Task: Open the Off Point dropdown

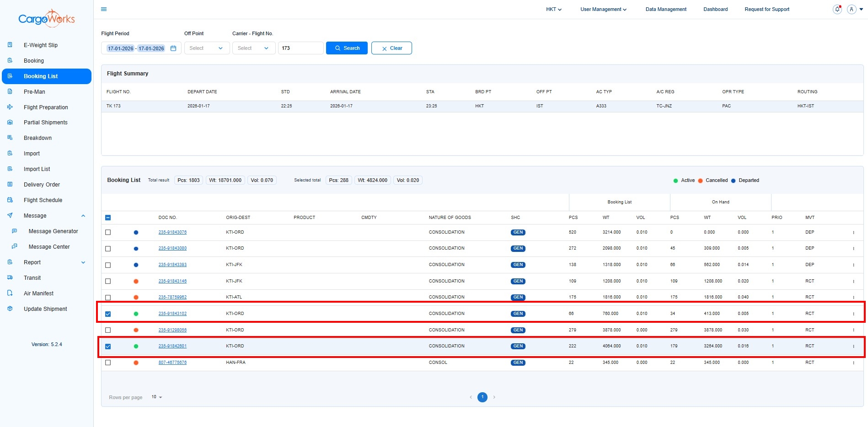Action: 206,48
